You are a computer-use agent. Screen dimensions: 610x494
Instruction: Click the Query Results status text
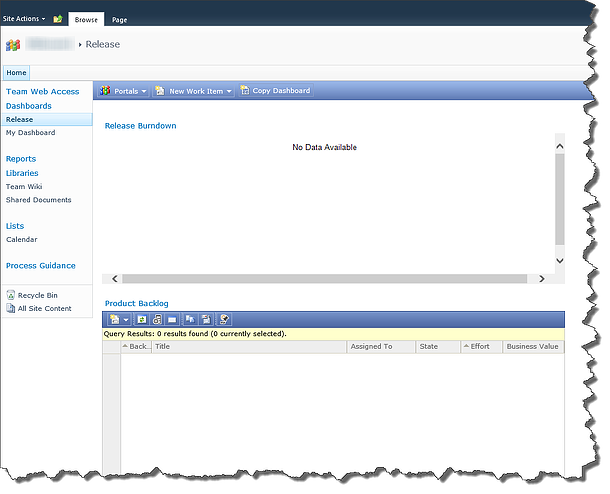click(195, 334)
